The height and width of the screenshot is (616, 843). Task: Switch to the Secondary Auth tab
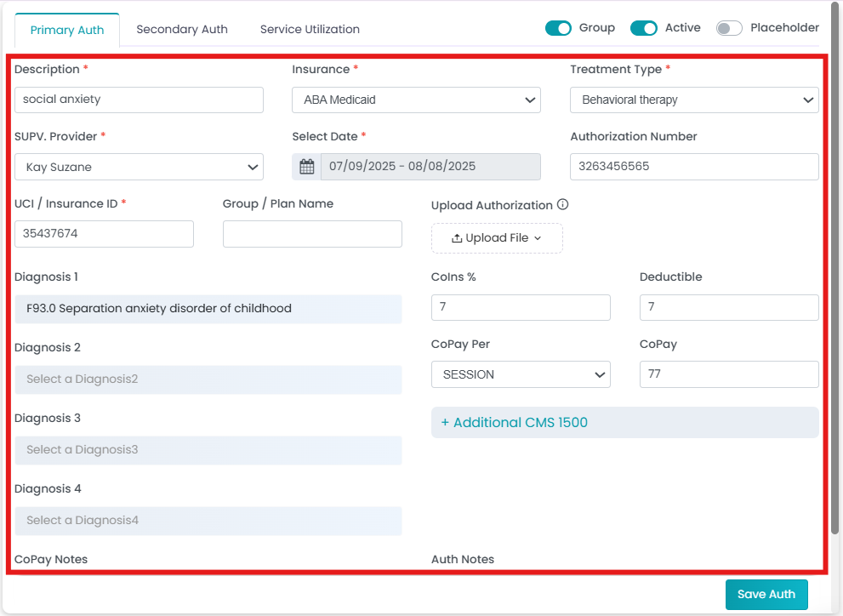(182, 30)
